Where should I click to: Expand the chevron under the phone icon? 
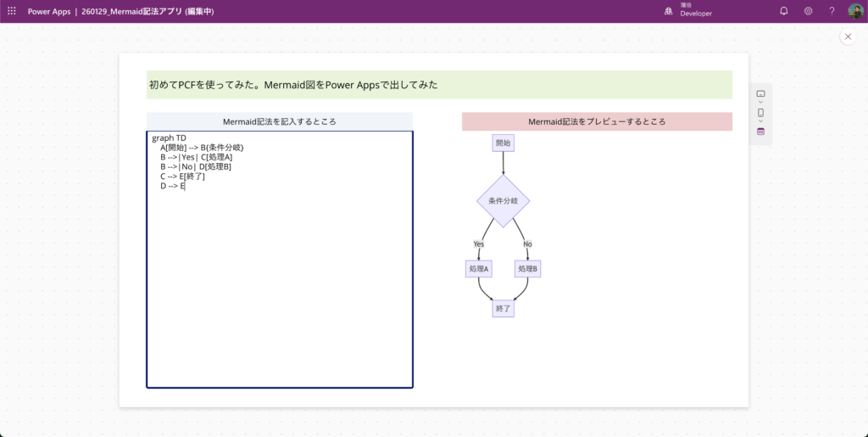pos(760,122)
